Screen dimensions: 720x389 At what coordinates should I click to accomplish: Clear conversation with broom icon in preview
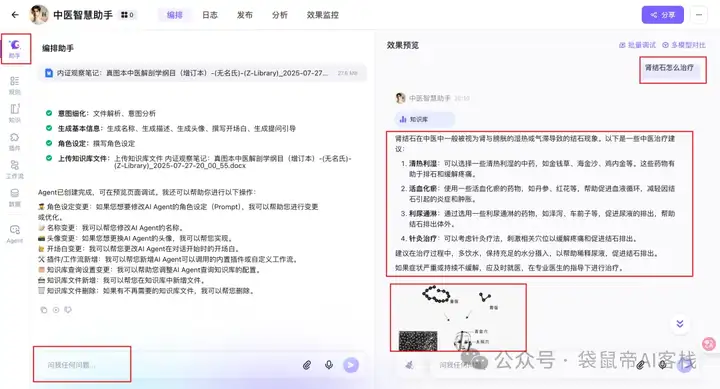point(409,365)
